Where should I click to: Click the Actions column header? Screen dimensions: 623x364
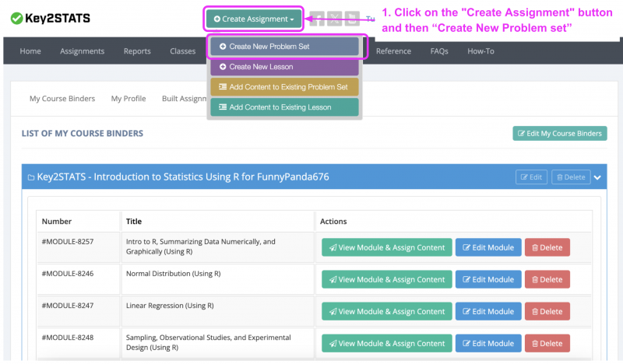pos(333,222)
